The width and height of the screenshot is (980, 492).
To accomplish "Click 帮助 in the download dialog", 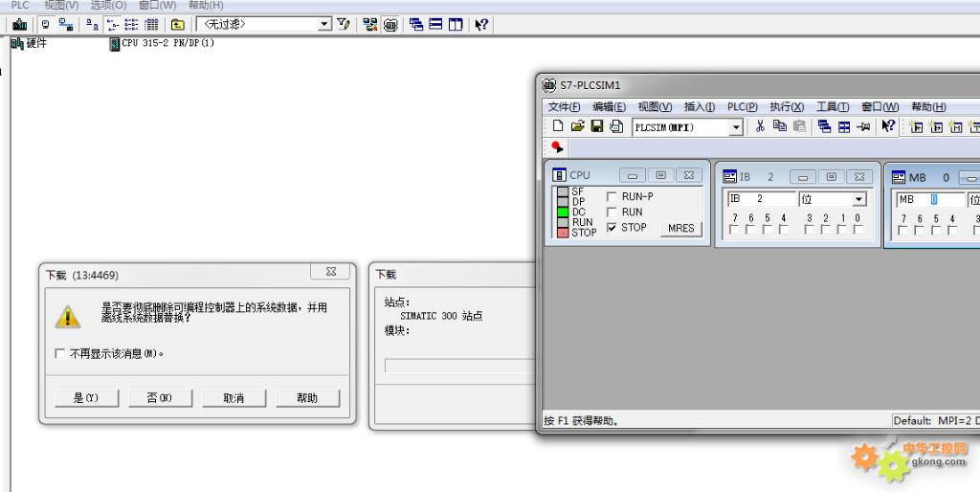I will [307, 398].
